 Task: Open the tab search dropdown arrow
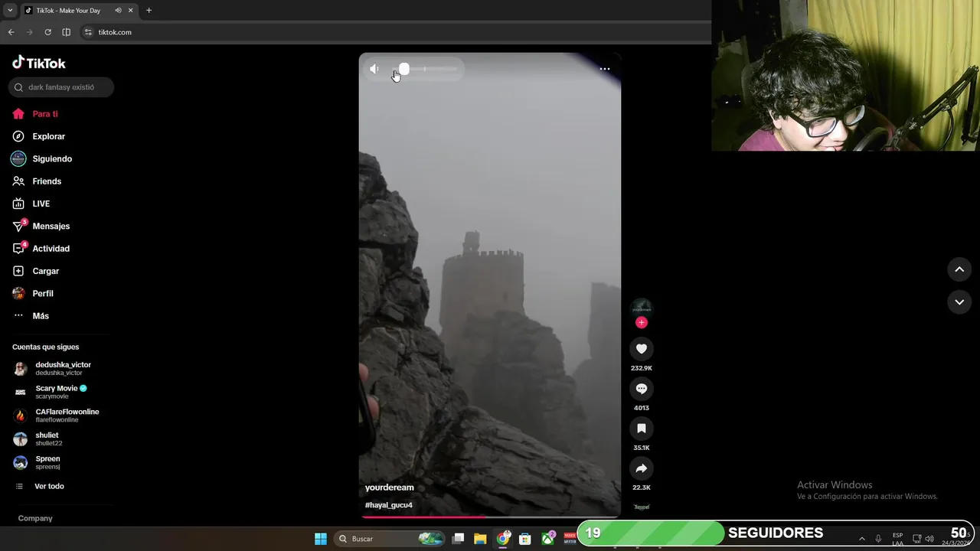pos(10,11)
